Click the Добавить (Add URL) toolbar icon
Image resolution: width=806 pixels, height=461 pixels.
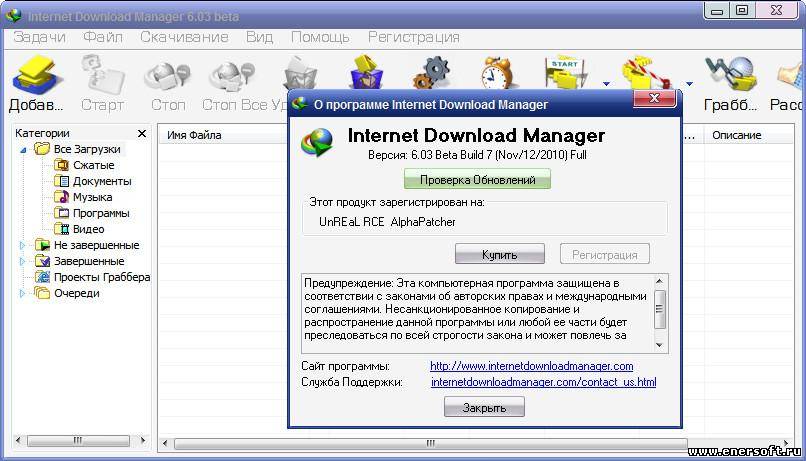36,76
